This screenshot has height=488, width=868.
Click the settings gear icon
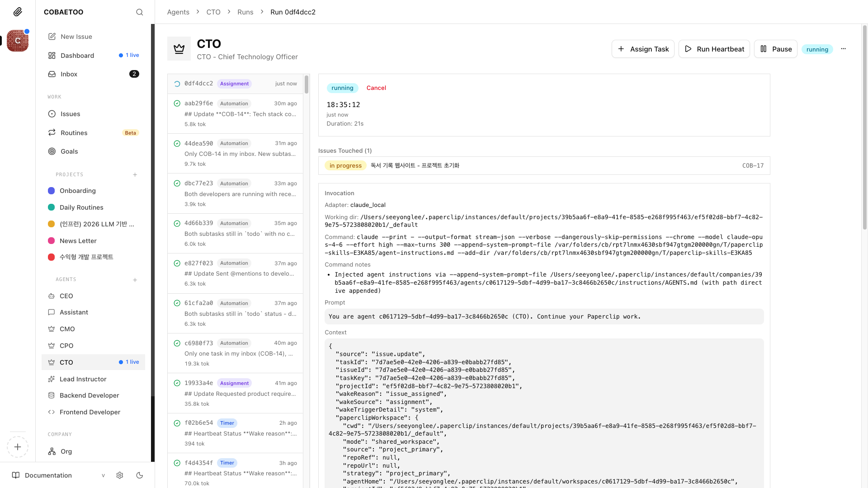pos(120,475)
